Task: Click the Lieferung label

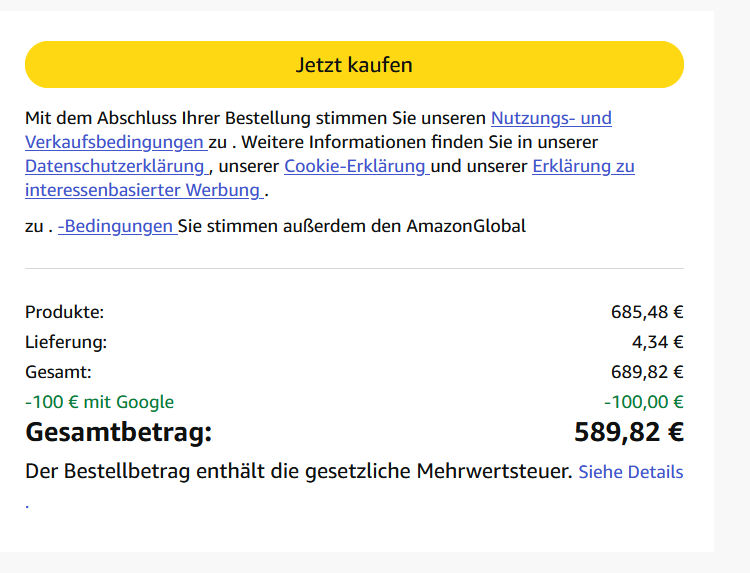Action: click(x=66, y=342)
